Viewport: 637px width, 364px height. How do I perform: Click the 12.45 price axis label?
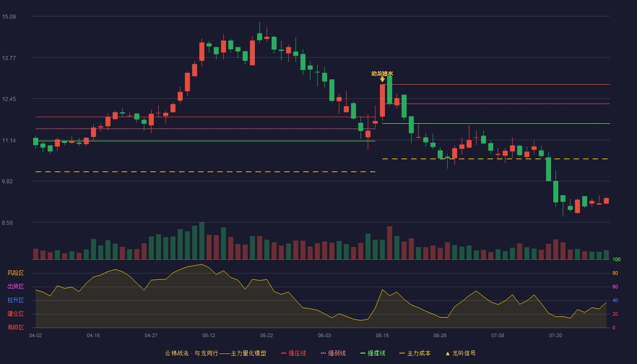coord(9,99)
